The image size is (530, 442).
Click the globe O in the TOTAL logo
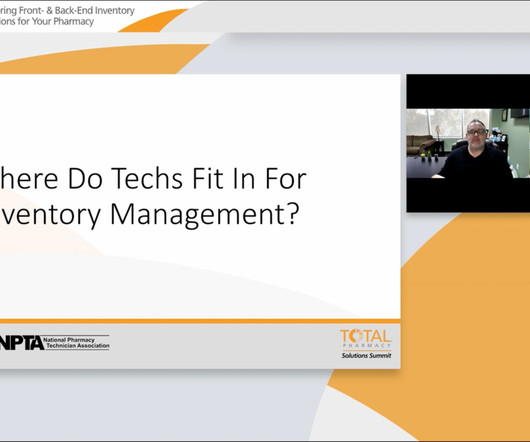tap(355, 336)
